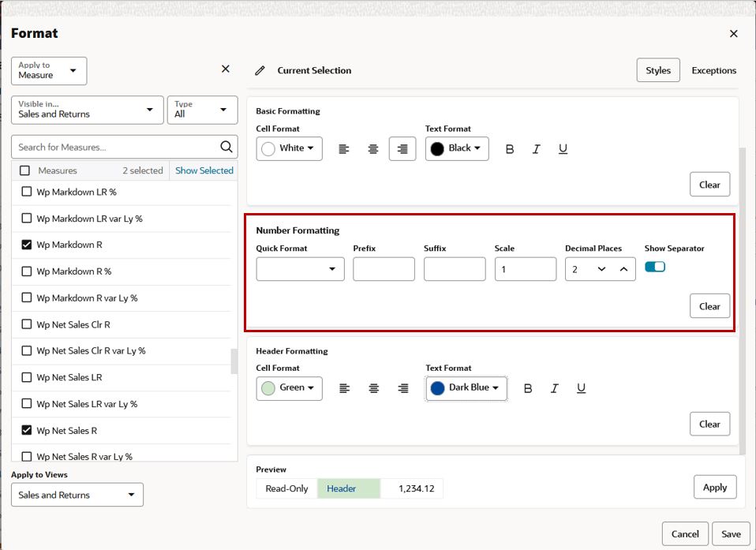Screen dimensions: 756x550
Task: Open the Quick Format dropdown
Action: point(300,268)
